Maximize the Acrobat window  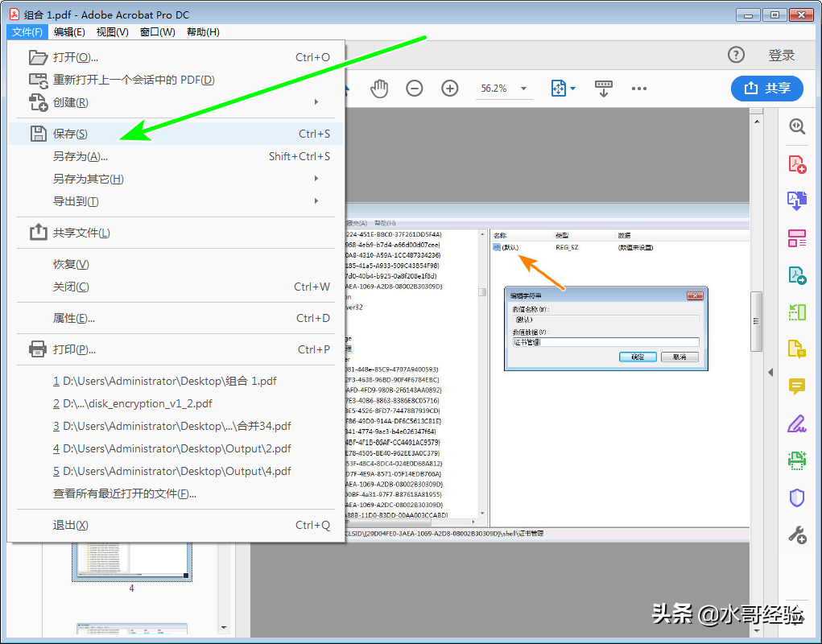(774, 15)
